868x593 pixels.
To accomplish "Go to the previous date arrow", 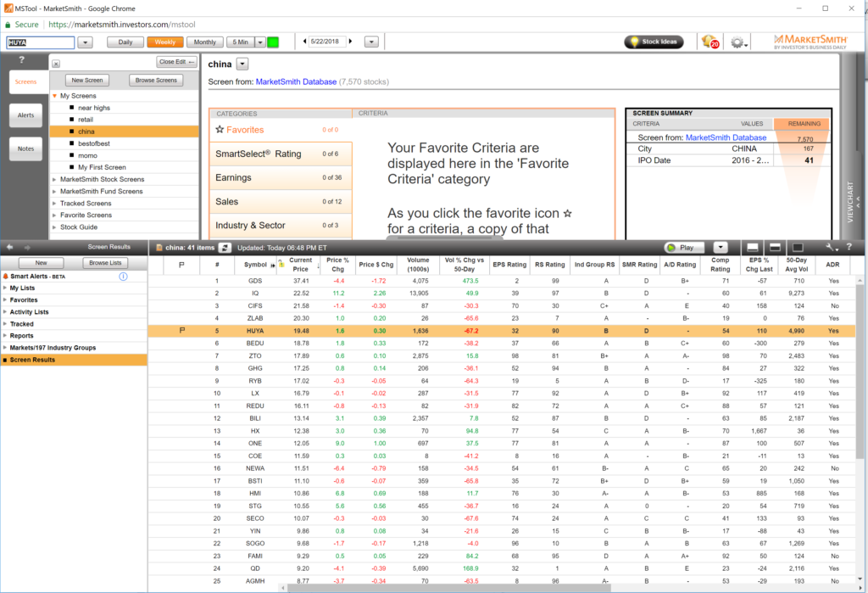I will point(304,42).
